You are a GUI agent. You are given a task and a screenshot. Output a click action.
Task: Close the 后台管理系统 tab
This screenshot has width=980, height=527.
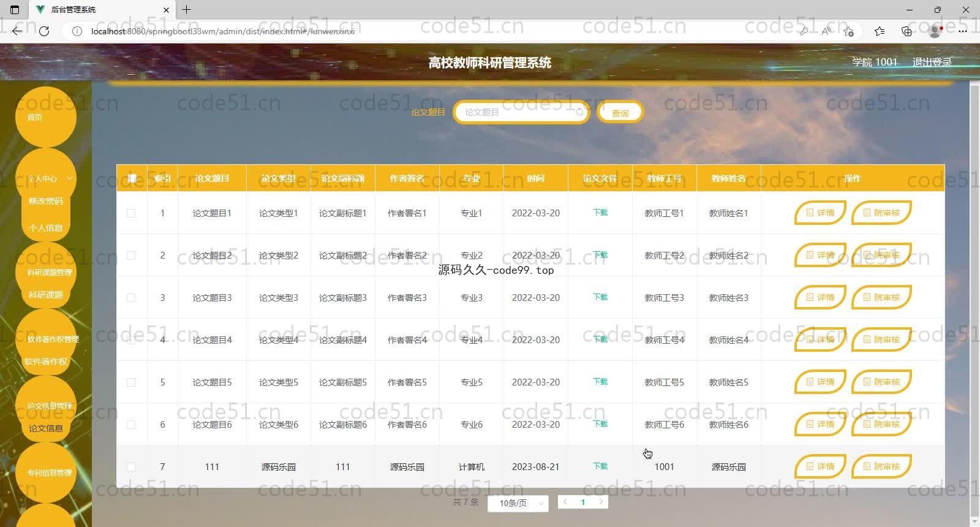tap(166, 10)
